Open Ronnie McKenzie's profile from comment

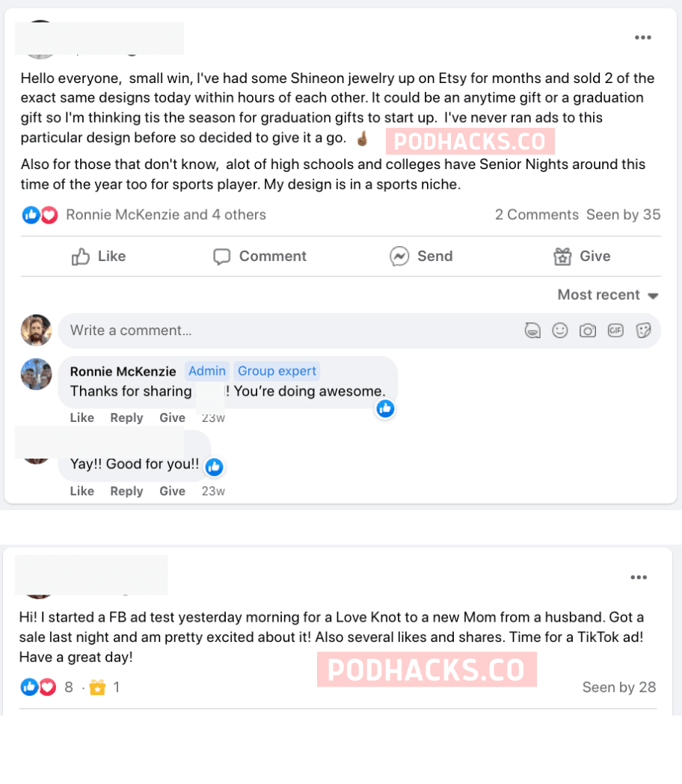(x=123, y=372)
